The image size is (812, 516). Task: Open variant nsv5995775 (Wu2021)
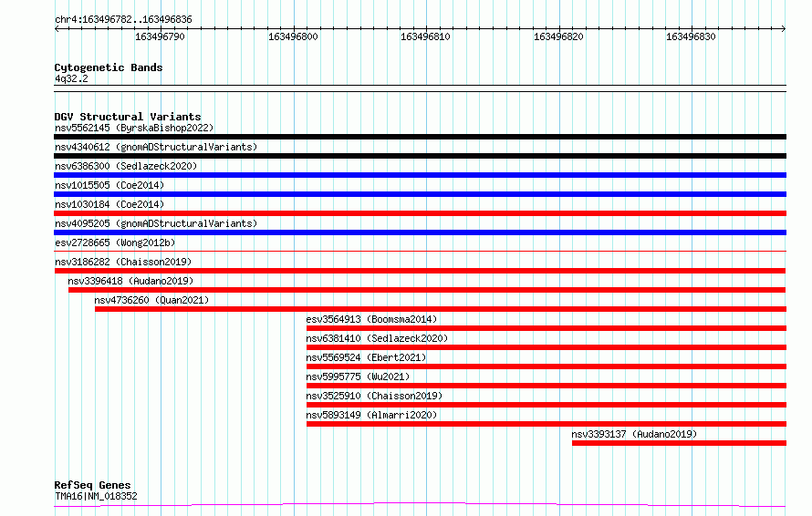point(358,377)
